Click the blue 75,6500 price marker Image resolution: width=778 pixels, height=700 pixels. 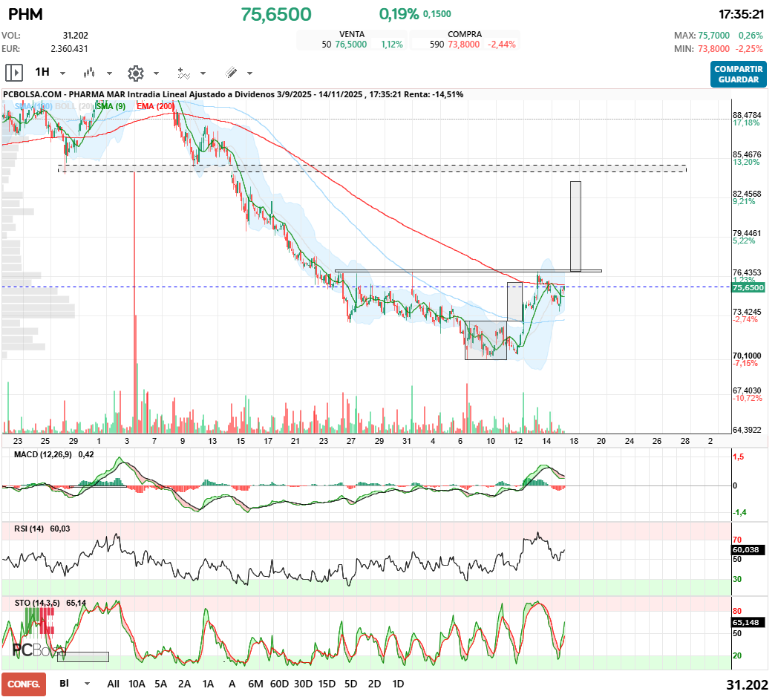point(748,287)
